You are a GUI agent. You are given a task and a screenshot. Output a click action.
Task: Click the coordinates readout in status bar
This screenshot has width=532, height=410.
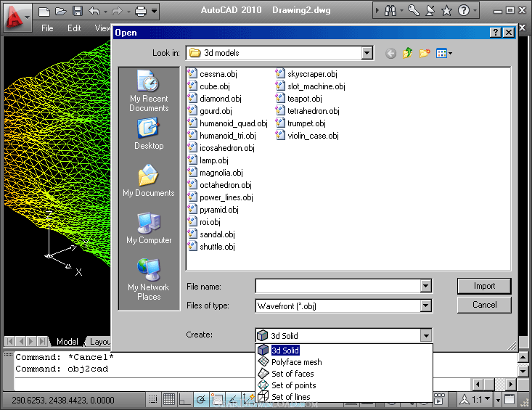(63, 400)
